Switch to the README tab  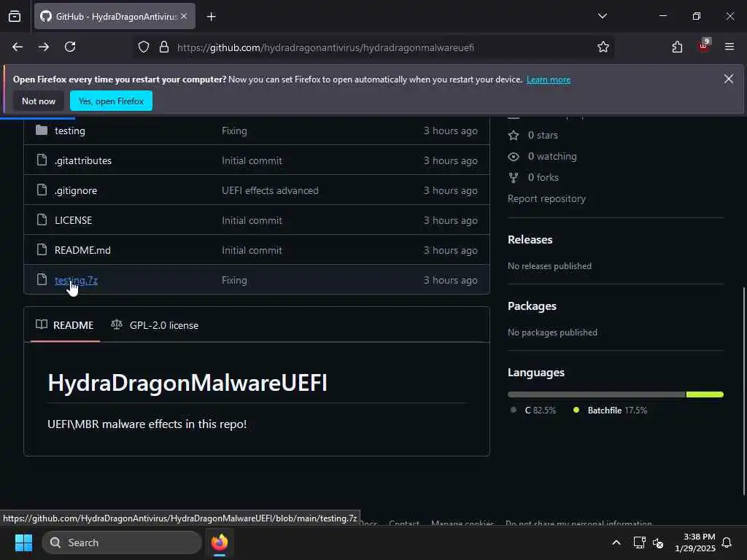pos(65,325)
